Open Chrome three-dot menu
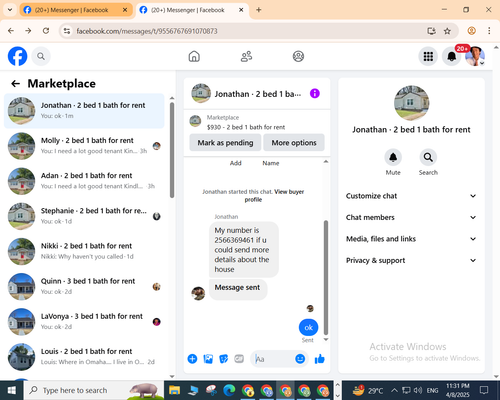Image resolution: width=500 pixels, height=400 pixels. point(489,31)
